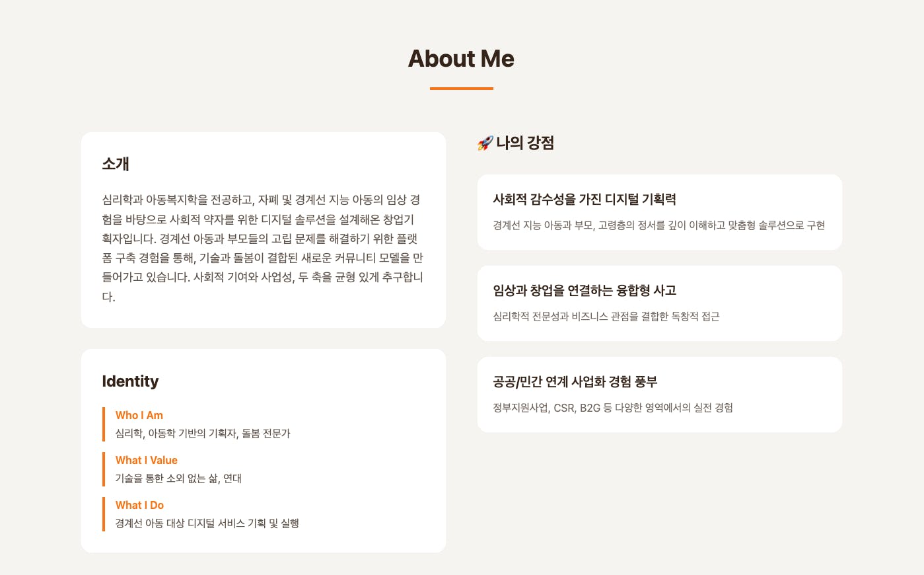Click description 심리학적 전문성과 비즈니스 관점
This screenshot has width=924, height=575.
[606, 317]
